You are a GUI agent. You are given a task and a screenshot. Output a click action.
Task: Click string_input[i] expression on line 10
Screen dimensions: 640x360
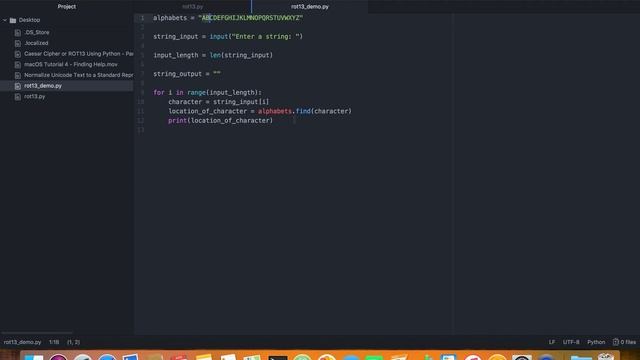coord(241,102)
